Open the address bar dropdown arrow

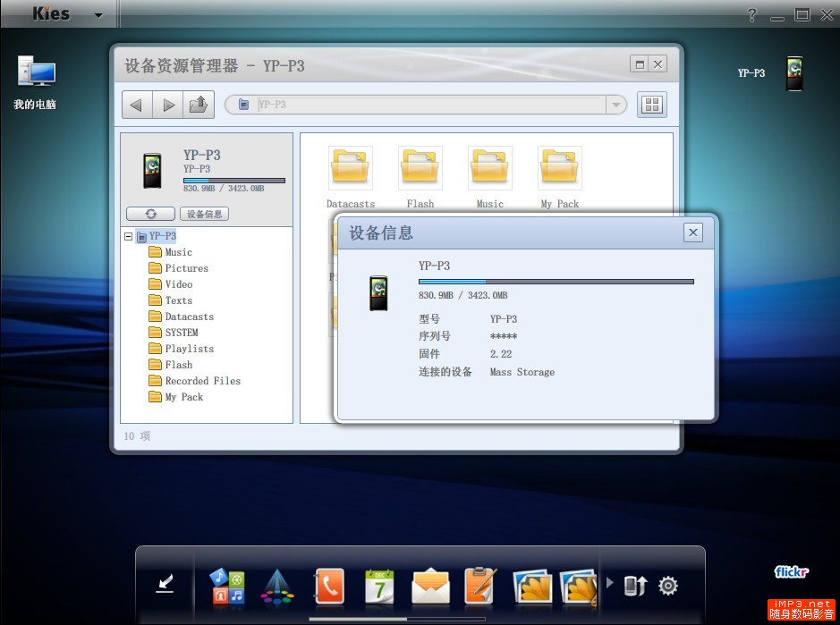click(x=615, y=104)
